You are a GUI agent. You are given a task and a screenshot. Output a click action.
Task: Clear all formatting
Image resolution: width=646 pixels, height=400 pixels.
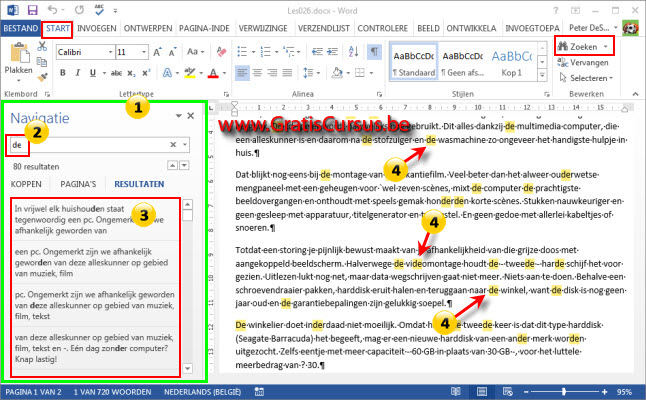(x=221, y=52)
